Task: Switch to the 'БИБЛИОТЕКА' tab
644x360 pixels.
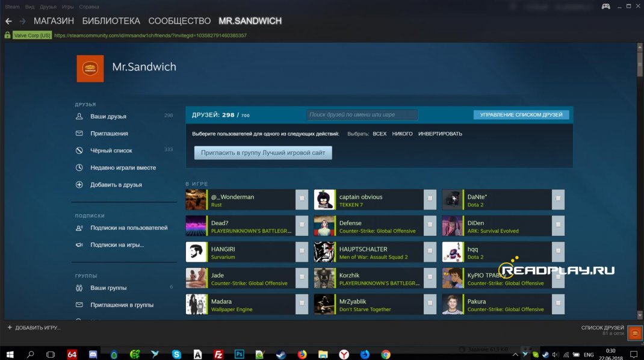Action: tap(111, 21)
